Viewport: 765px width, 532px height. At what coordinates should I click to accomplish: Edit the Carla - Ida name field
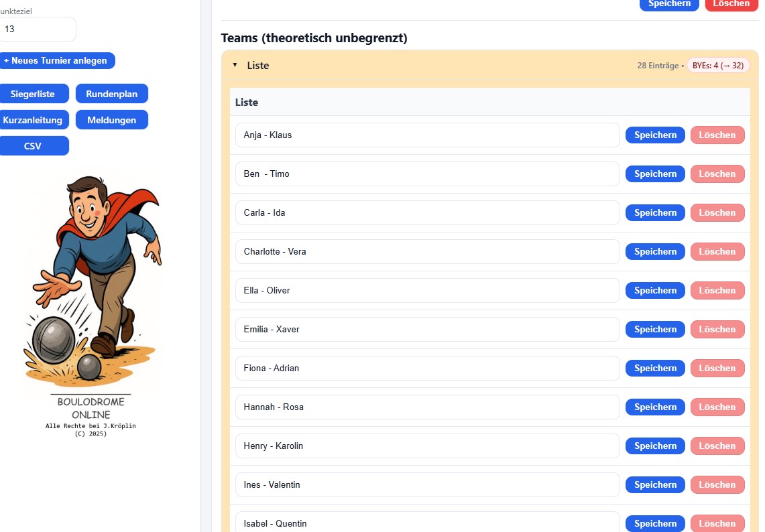[427, 212]
